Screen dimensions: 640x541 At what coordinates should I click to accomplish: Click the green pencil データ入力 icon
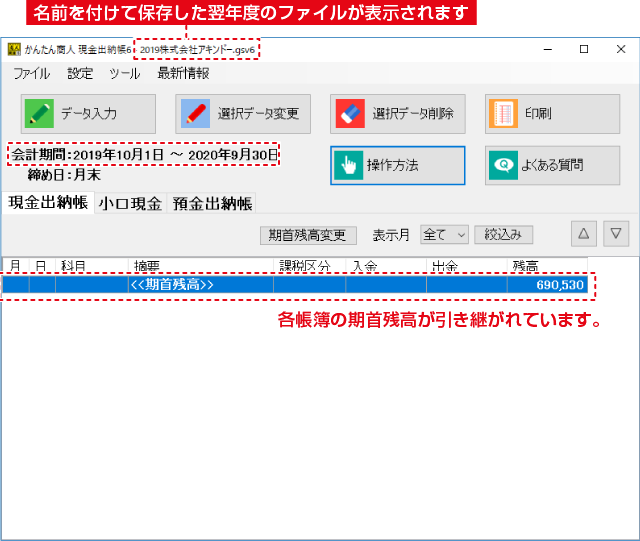(x=39, y=114)
